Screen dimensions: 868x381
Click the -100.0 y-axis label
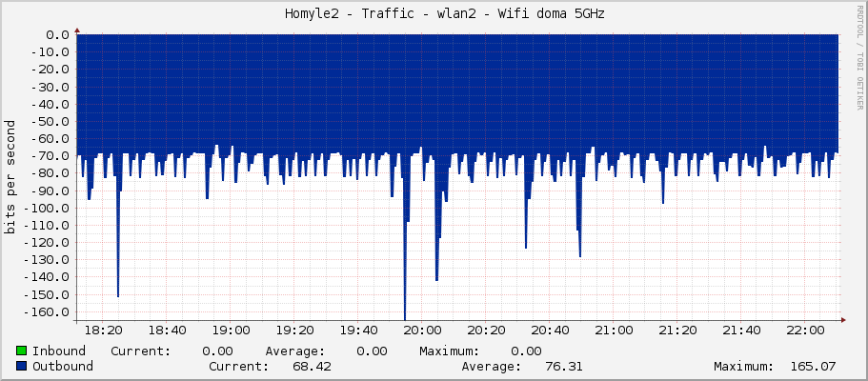[47, 209]
